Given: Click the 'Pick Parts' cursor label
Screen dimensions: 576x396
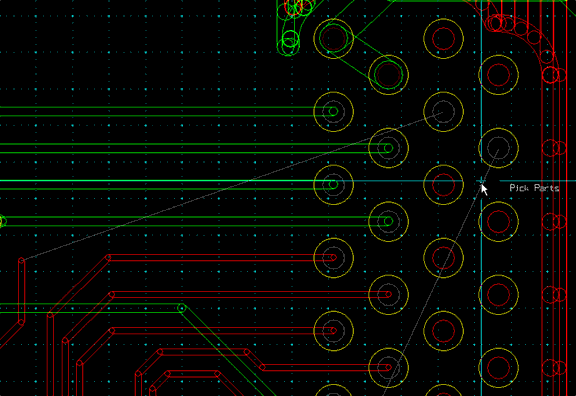Looking at the screenshot, I should click(534, 188).
